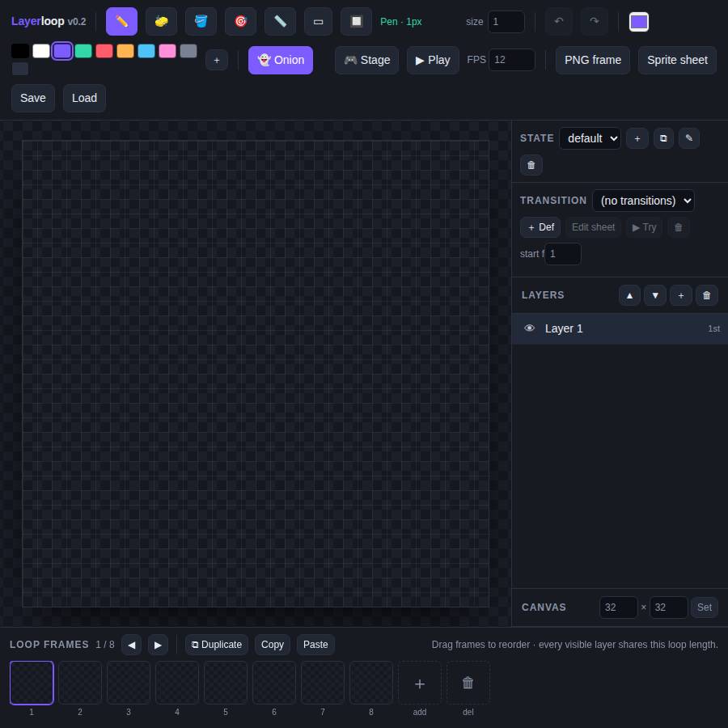Export PNG frame
Viewport: 728px width, 728px height.
pos(593,60)
